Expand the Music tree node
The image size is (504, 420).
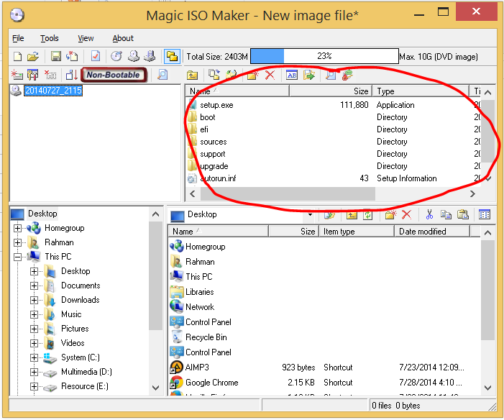click(34, 314)
